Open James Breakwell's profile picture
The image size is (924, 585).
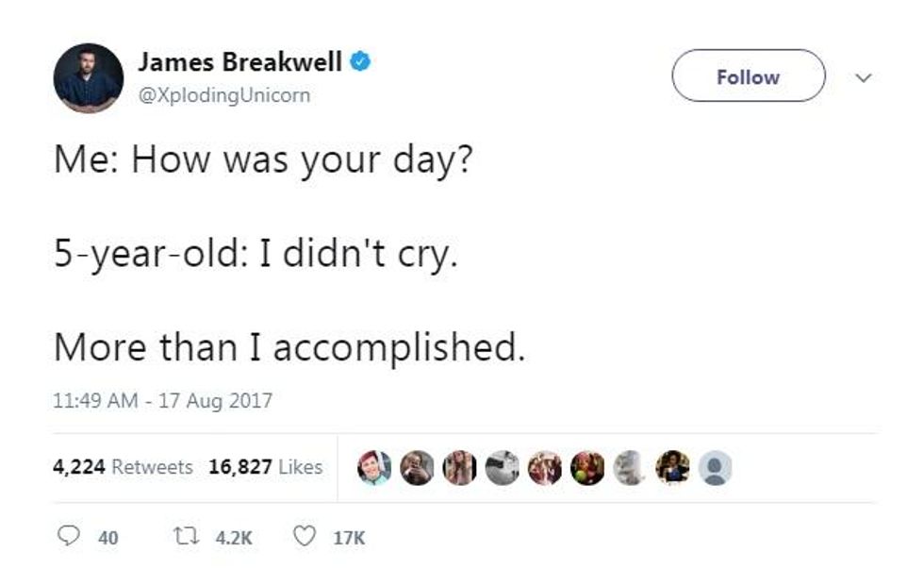click(88, 77)
